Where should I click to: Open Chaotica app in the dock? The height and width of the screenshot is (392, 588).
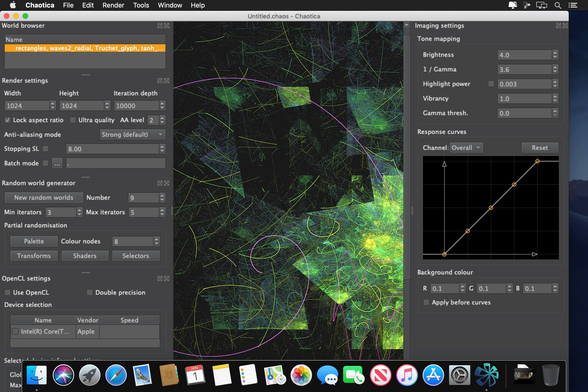(486, 375)
